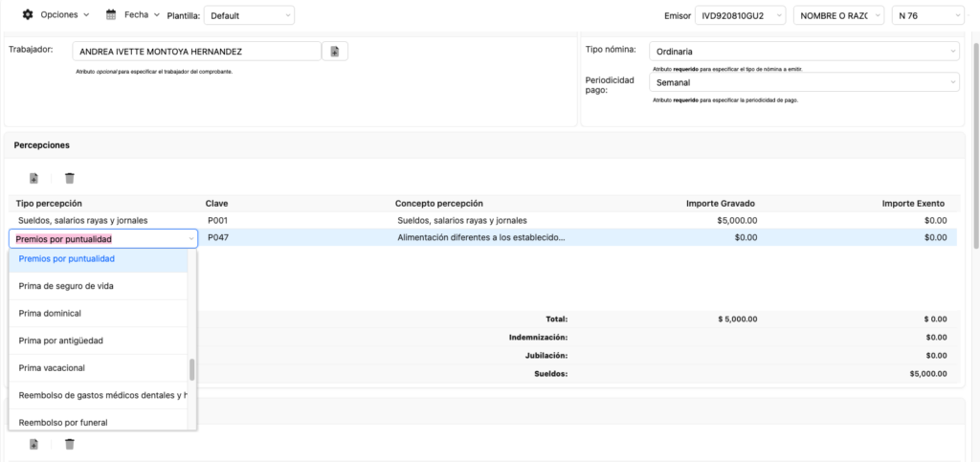Click the trash icon under Percepciones
The image size is (980, 462).
point(69,179)
